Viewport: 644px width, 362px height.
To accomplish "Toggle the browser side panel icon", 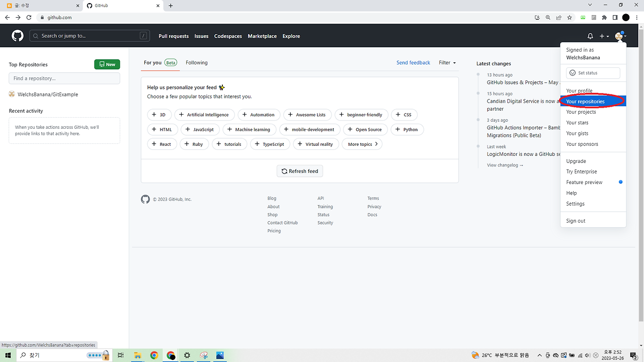I will pos(615,17).
